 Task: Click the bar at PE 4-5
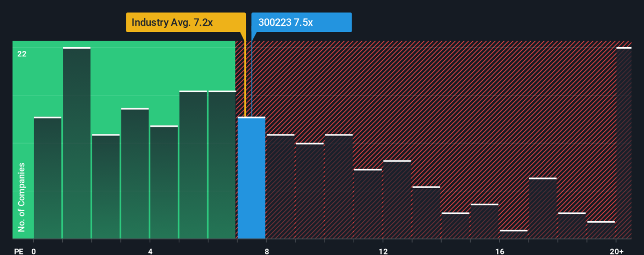[164, 182]
